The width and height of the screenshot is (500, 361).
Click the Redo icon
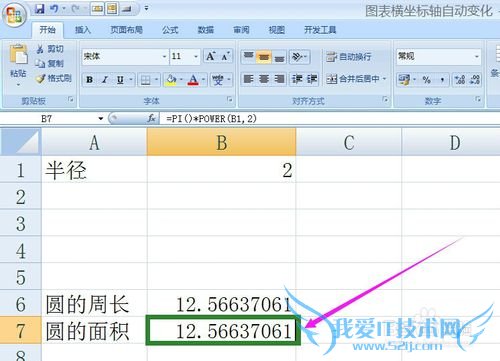[x=75, y=9]
